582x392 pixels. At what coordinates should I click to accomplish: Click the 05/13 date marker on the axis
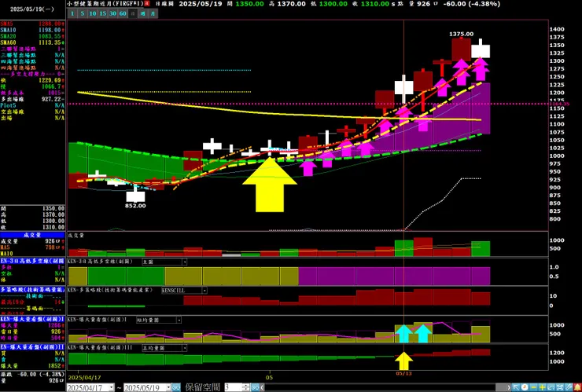click(x=403, y=374)
